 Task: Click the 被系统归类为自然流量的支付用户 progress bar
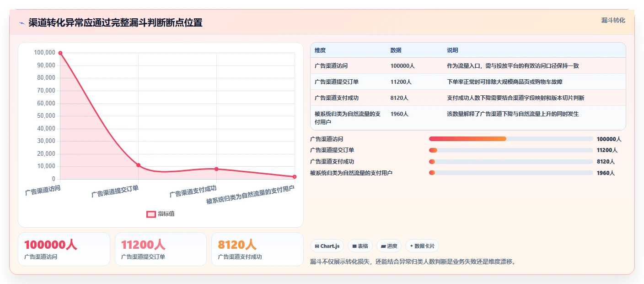(511, 173)
